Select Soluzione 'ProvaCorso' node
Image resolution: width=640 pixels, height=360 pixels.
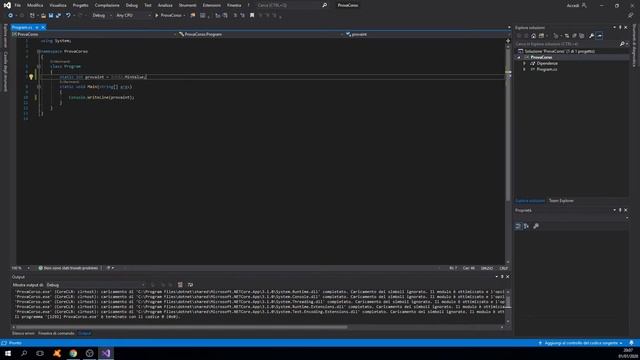556,51
